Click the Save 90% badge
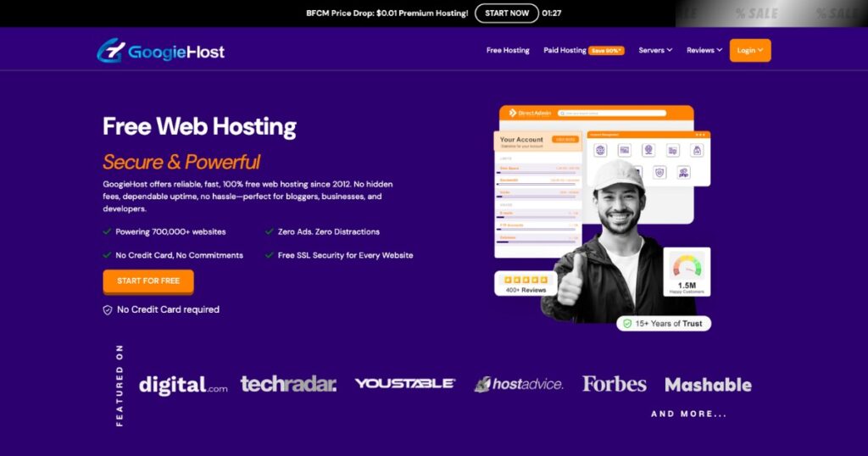The height and width of the screenshot is (456, 868). click(x=606, y=51)
